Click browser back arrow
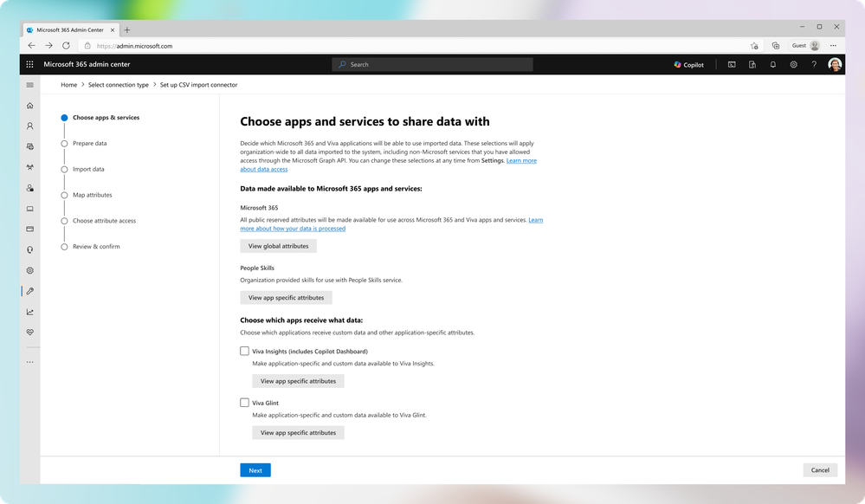 31,46
